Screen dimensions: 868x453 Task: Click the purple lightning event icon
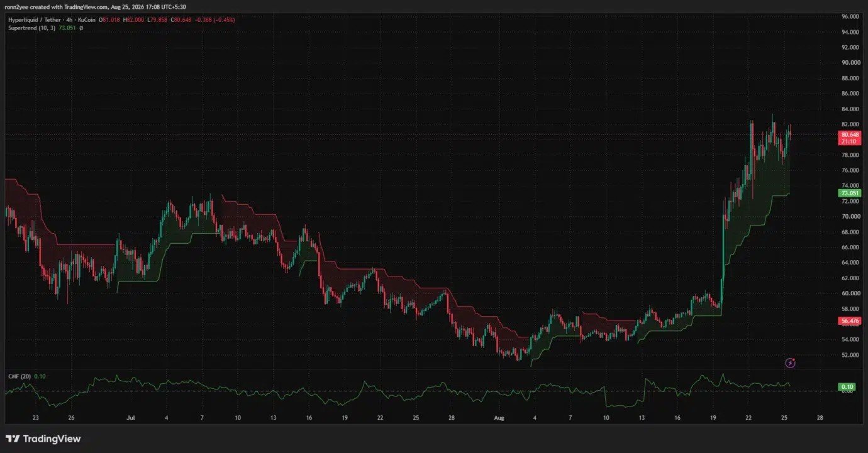[x=791, y=363]
